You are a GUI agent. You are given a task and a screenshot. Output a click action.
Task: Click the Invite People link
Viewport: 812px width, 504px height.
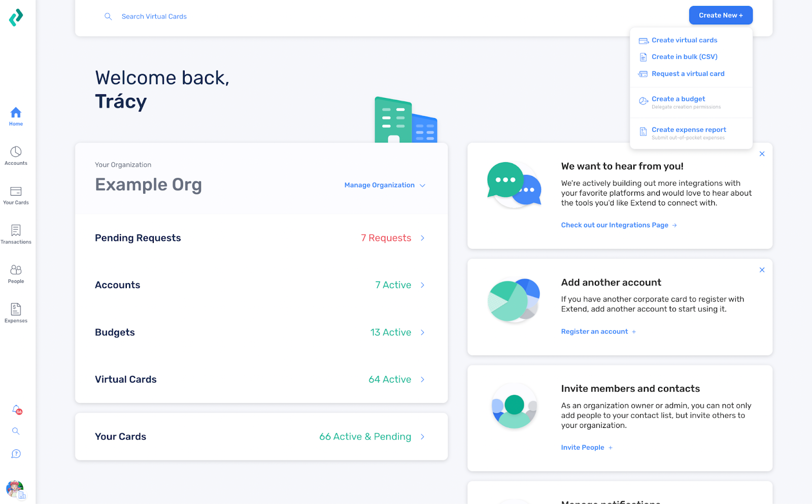pos(583,448)
